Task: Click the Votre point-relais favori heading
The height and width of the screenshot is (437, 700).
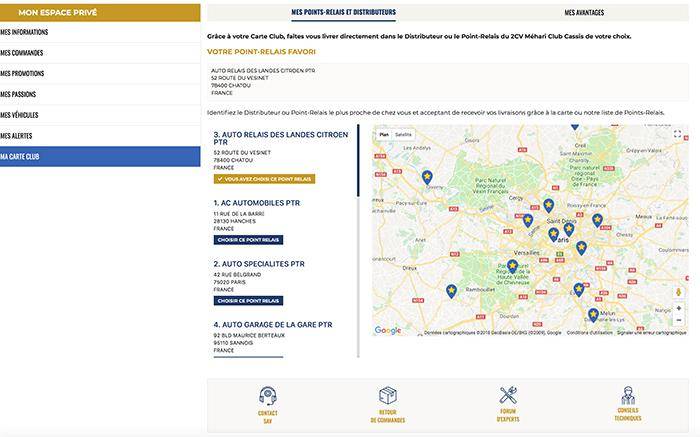Action: [x=261, y=52]
